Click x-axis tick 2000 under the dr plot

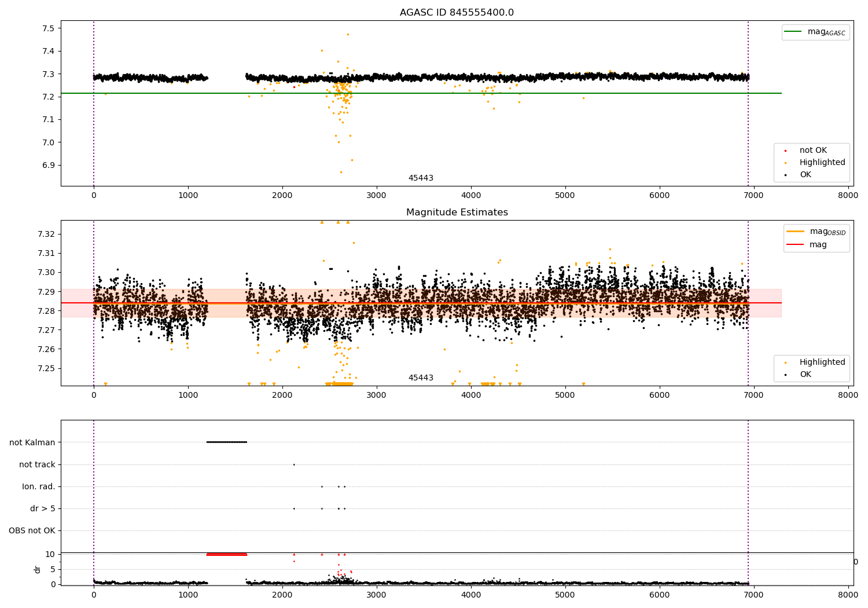click(x=282, y=594)
